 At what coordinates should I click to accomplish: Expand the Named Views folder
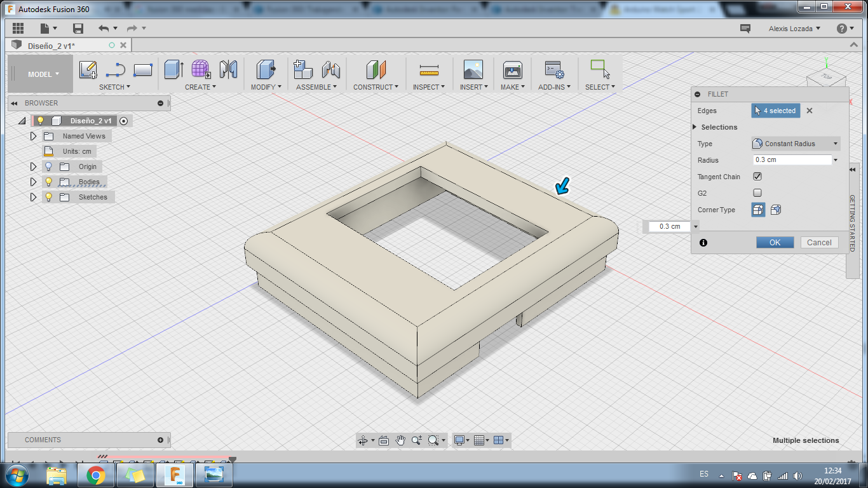[34, 136]
